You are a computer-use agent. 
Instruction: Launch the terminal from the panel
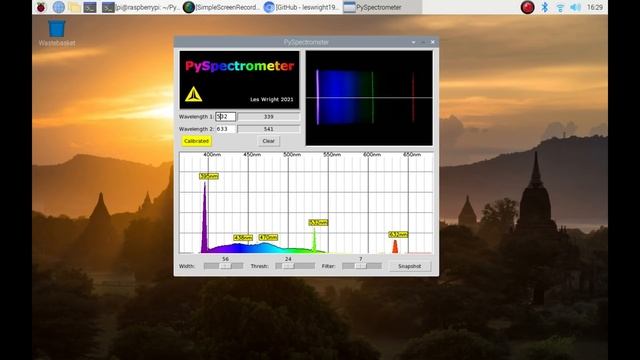90,7
